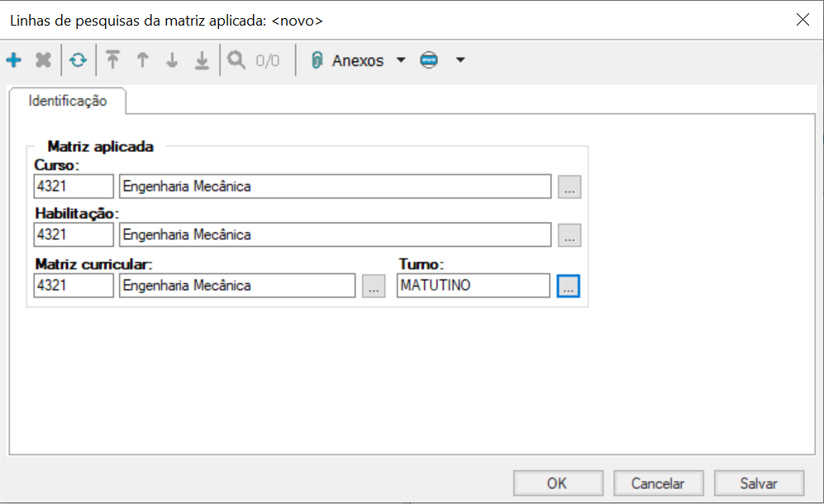Click Matriz curricular code field
This screenshot has height=504, width=824.
pos(74,285)
